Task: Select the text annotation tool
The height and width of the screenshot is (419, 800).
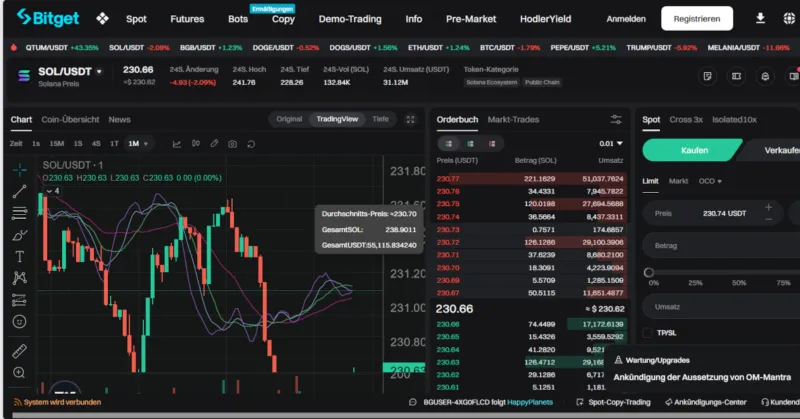Action: pos(19,257)
